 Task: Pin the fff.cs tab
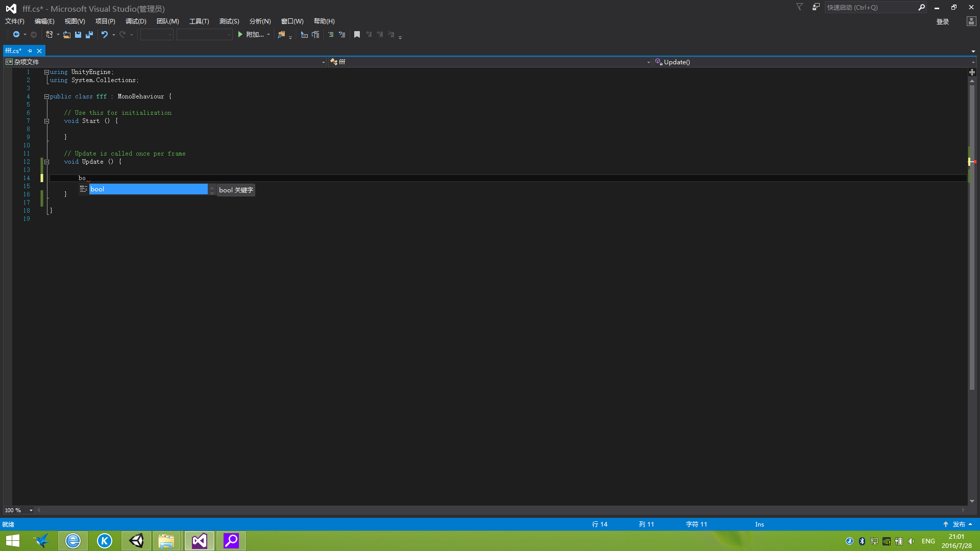30,51
